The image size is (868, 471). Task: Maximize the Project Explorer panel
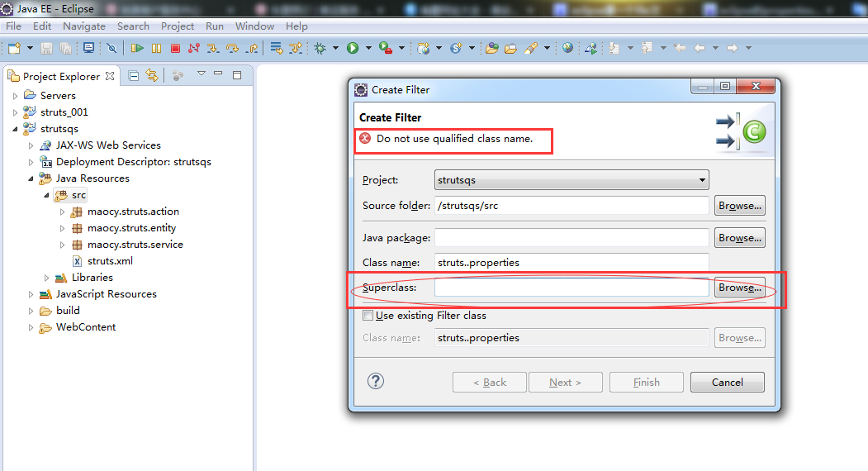[x=237, y=75]
